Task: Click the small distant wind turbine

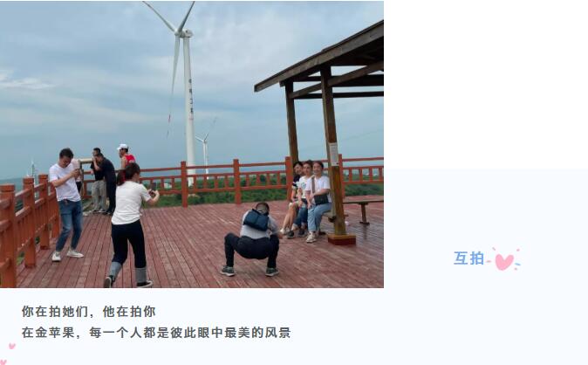Action: coord(205,150)
